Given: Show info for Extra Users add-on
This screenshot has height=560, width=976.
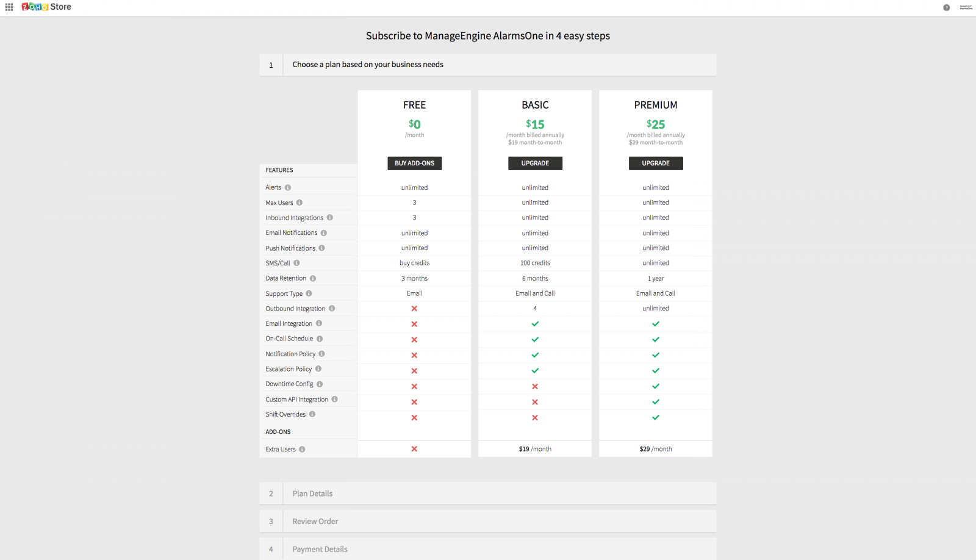Looking at the screenshot, I should 302,450.
